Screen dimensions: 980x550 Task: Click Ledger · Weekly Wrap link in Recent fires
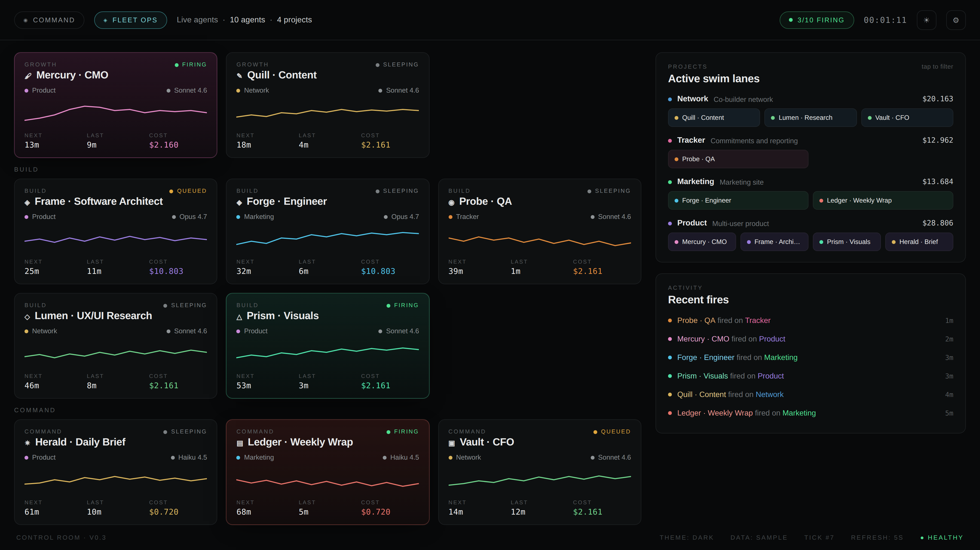(715, 413)
